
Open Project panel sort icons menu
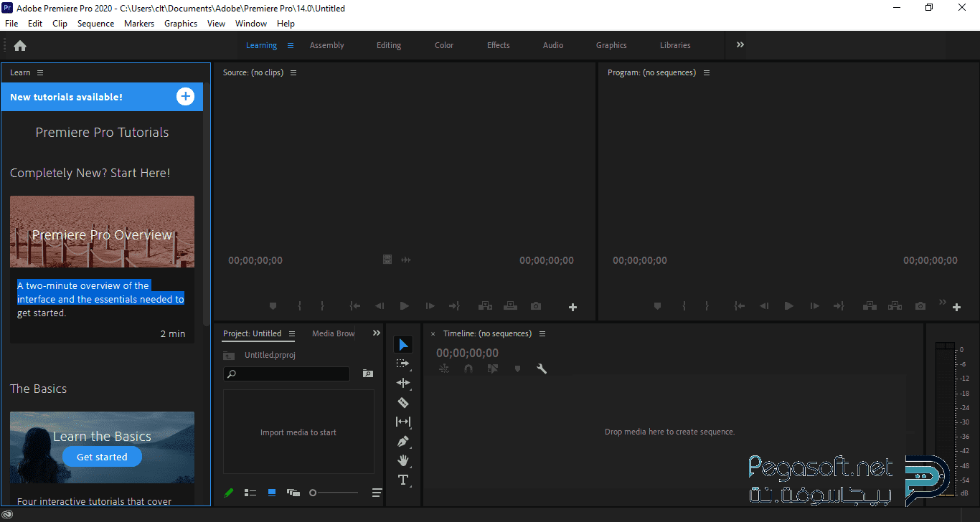pyautogui.click(x=377, y=493)
